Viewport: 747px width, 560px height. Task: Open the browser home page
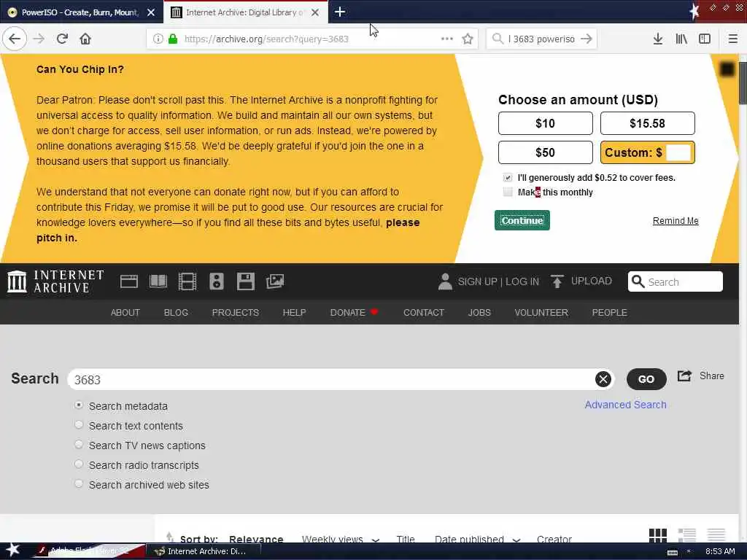coord(85,39)
